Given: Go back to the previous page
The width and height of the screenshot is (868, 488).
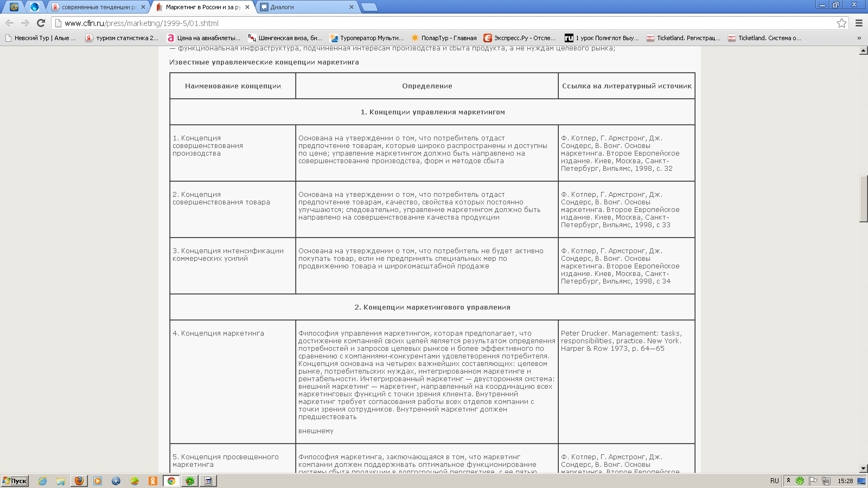Looking at the screenshot, I should coord(9,23).
